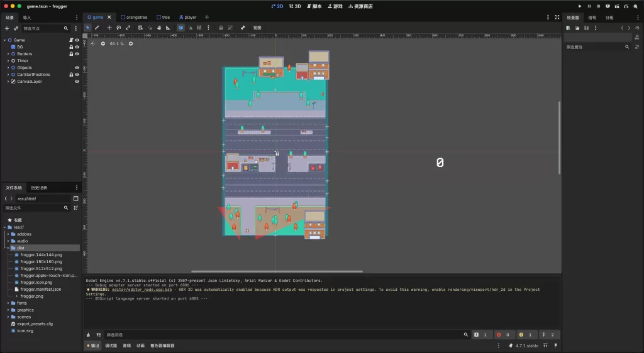Open the skeleton bone options icon

click(243, 28)
